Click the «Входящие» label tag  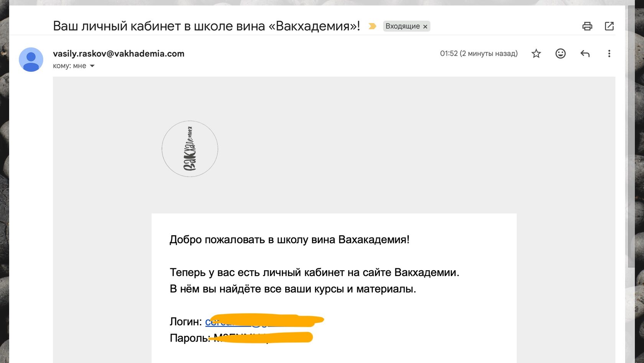pyautogui.click(x=402, y=26)
